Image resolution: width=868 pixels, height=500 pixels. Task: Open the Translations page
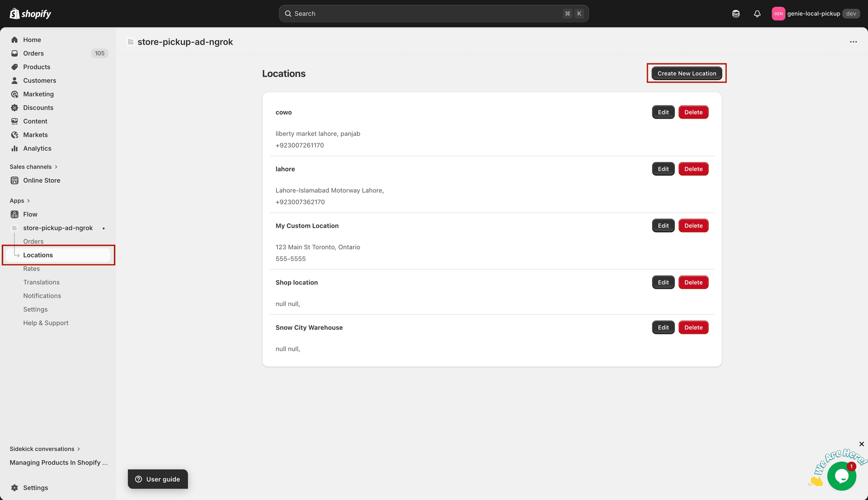click(x=41, y=282)
